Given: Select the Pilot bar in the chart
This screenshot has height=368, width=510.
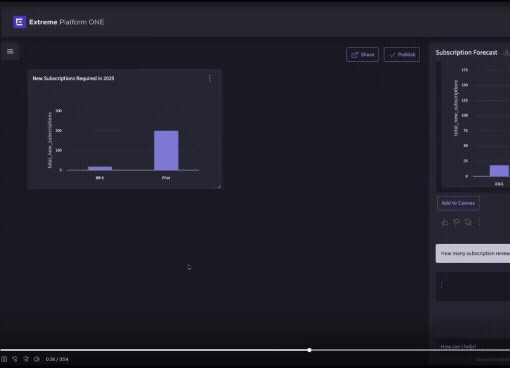Looking at the screenshot, I should tap(166, 150).
